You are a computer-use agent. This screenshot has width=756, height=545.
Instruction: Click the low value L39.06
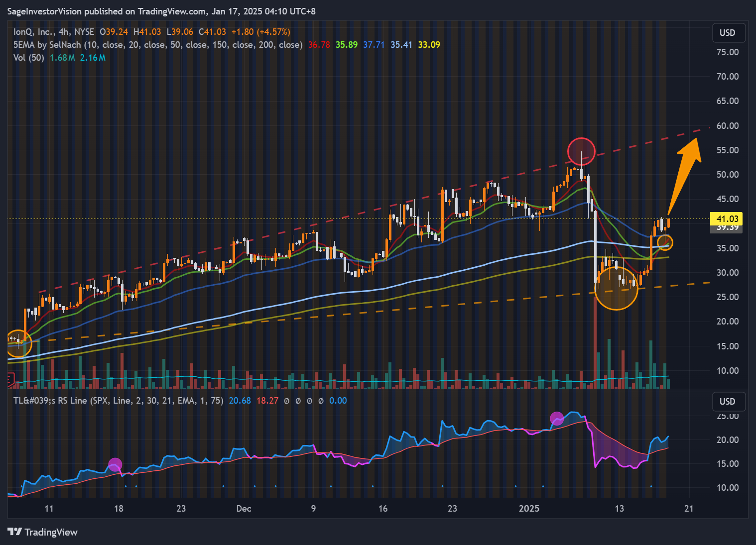[180, 32]
